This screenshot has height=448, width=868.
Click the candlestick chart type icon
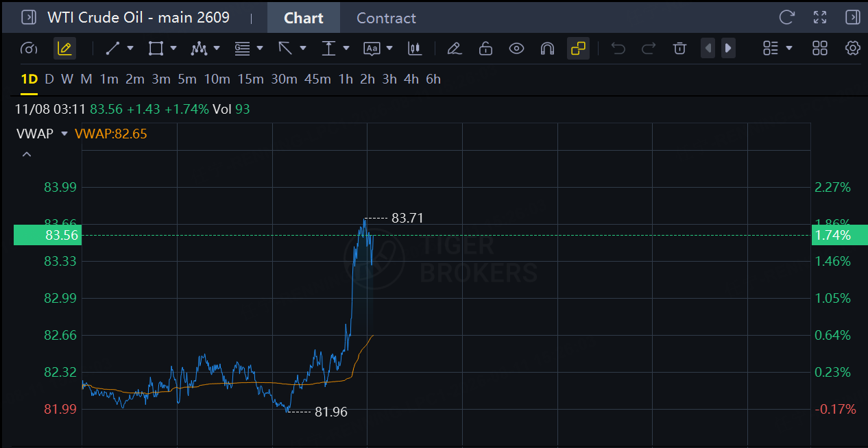(x=414, y=48)
